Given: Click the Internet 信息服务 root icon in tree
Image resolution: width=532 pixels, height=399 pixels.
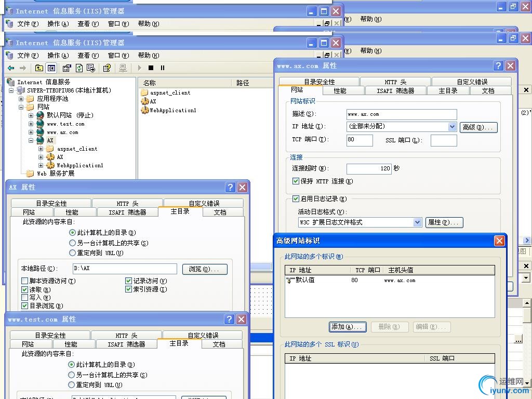Looking at the screenshot, I should tap(11, 82).
